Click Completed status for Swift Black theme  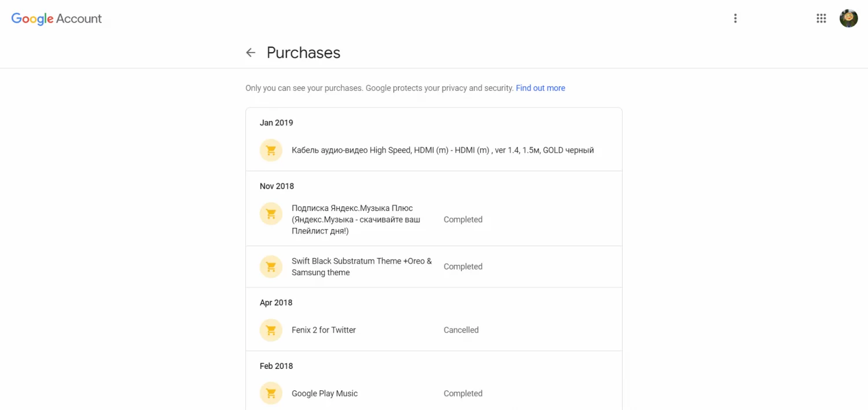click(463, 267)
